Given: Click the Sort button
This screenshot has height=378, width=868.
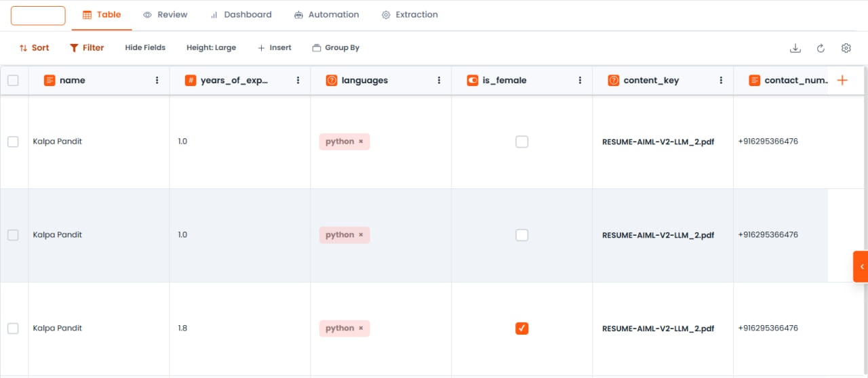Looking at the screenshot, I should point(34,48).
